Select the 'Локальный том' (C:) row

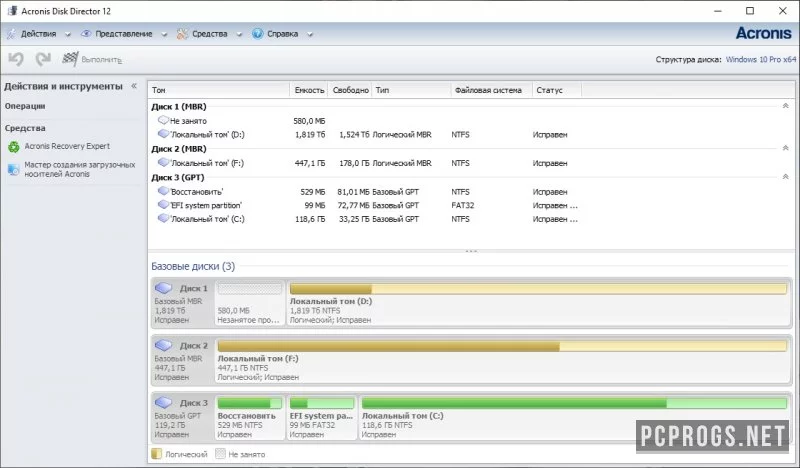click(471, 218)
